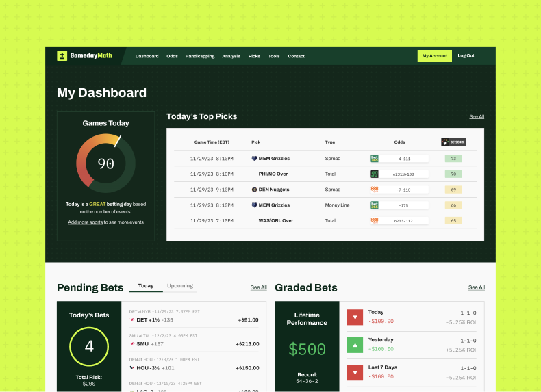Click the Odds column header
Viewport: 541px width, 392px height.
[399, 142]
